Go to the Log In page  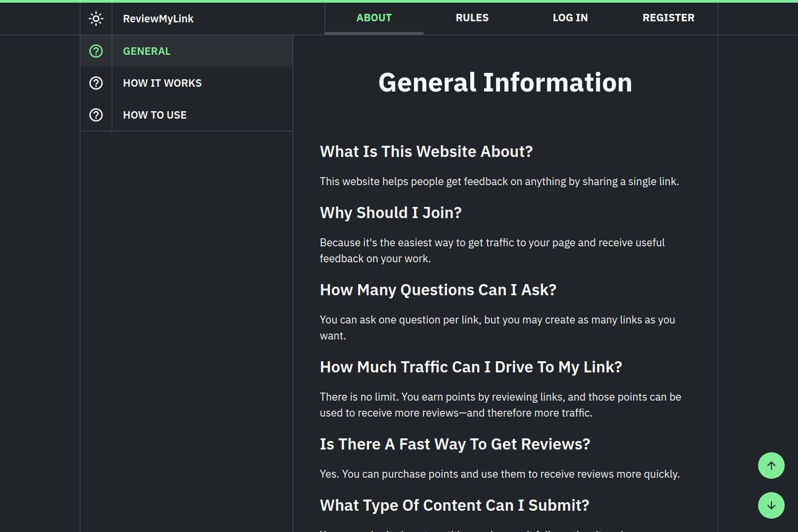click(570, 18)
